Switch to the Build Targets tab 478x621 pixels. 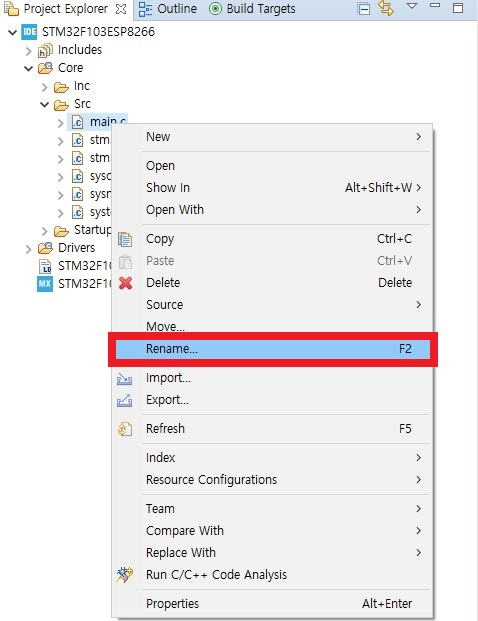click(x=252, y=9)
